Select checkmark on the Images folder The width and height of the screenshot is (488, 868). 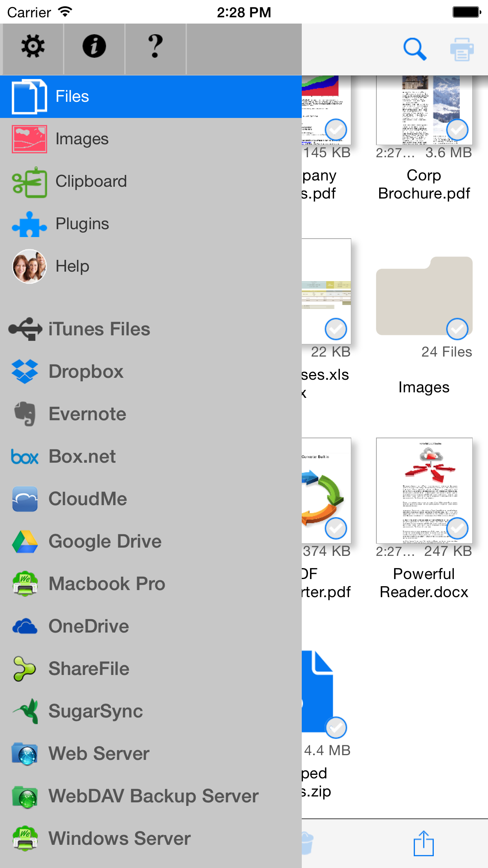(x=457, y=329)
